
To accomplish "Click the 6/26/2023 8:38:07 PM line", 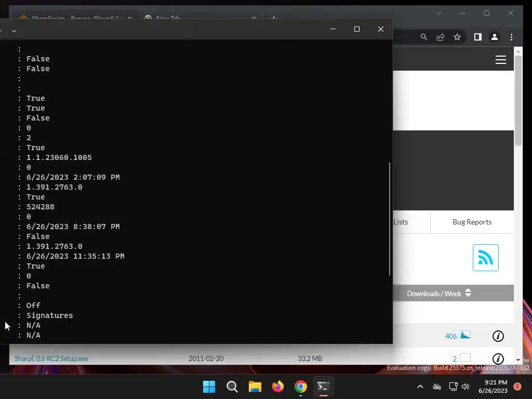I will coord(73,227).
